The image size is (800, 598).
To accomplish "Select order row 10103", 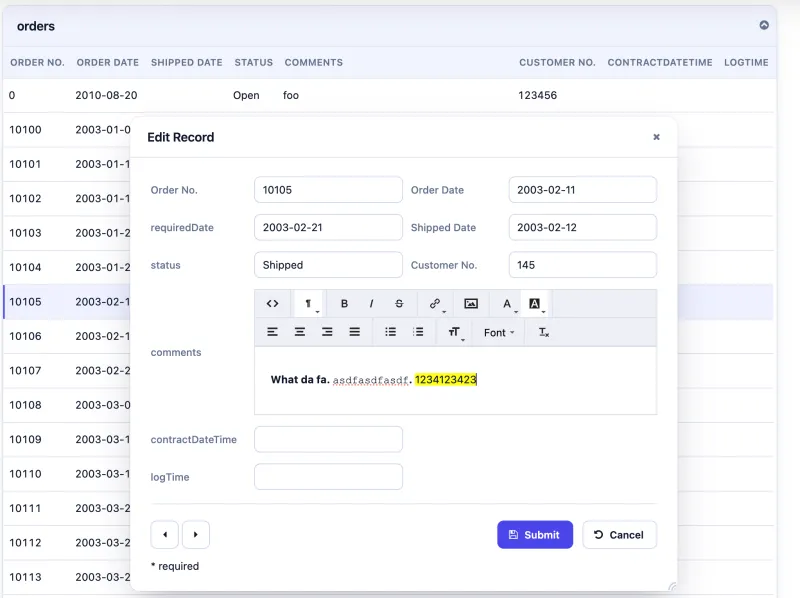I will (67, 233).
